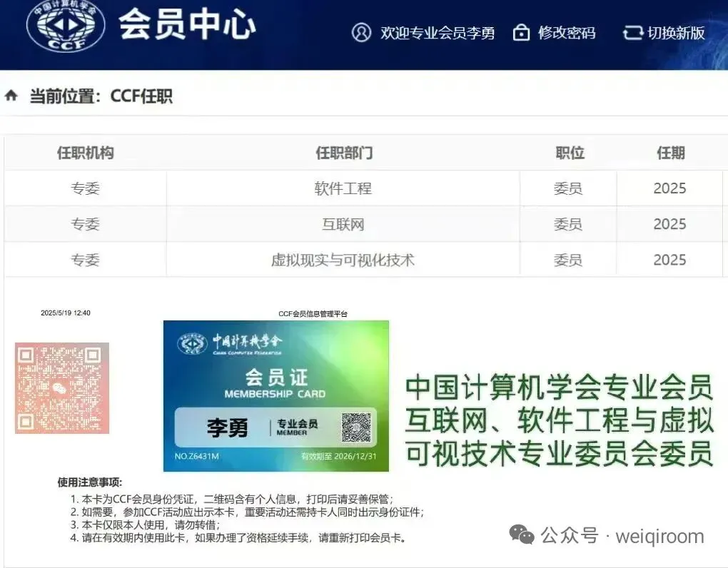Click the pink QR code image
The width and height of the screenshot is (728, 568).
(62, 388)
